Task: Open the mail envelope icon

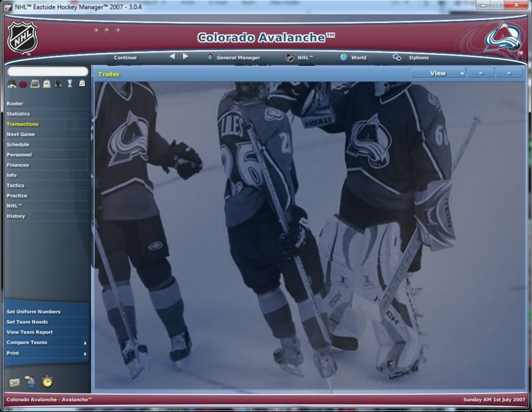Action: click(14, 383)
